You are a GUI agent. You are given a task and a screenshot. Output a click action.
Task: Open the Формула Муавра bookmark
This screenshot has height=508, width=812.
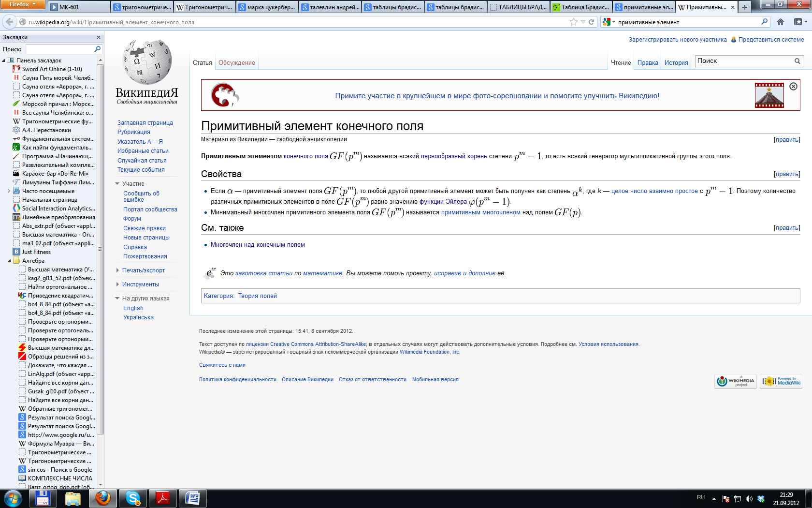57,444
